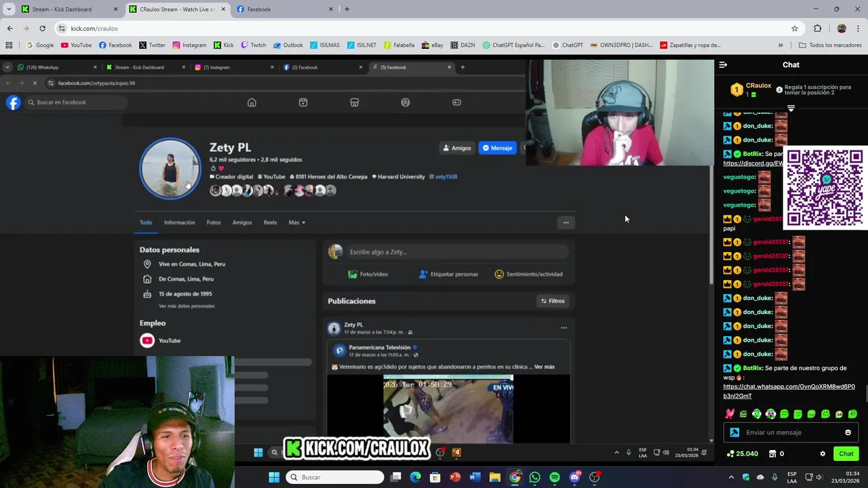
Task: Open the DAZN bookmark
Action: (462, 45)
